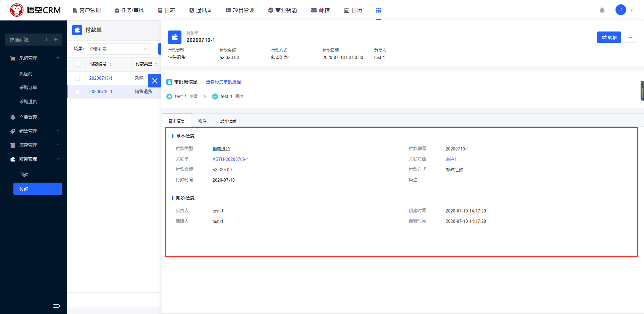Click the 转移 transfer button
644x314 pixels.
coord(609,37)
